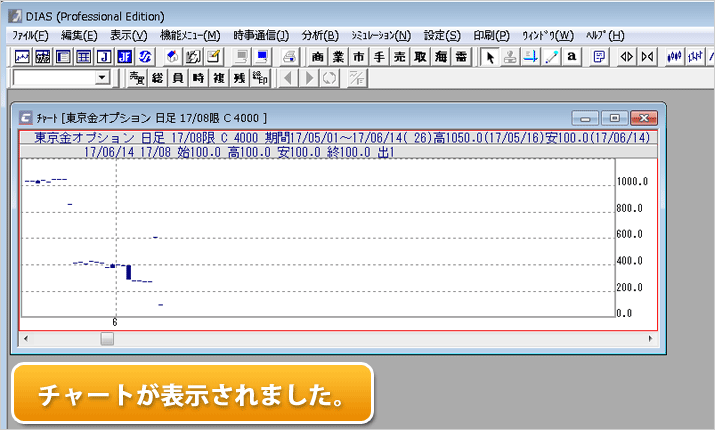
Task: Click the JF icon in toolbar
Action: point(126,57)
